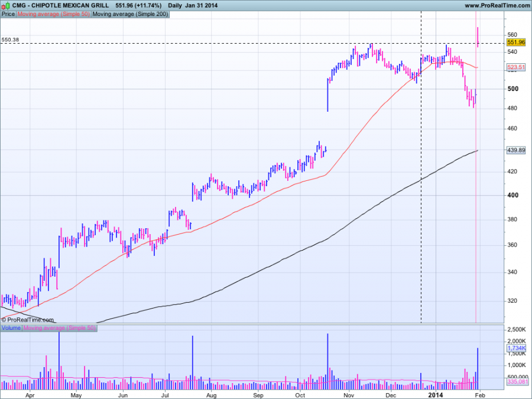Click the tall October volume spike bar

click(327, 361)
